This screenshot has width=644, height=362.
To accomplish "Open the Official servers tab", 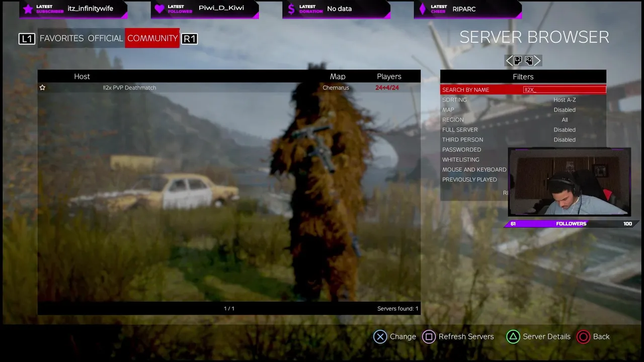I will click(105, 38).
